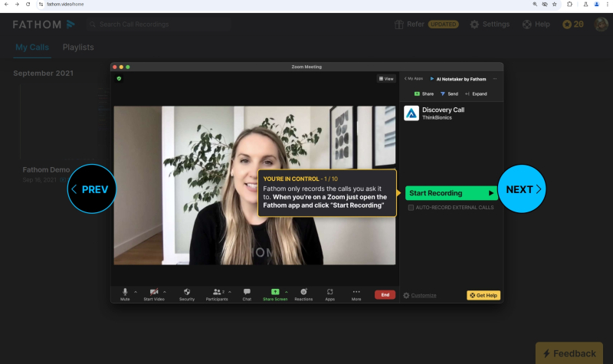The image size is (613, 364).
Task: Go to previous step with PREV
Action: pyautogui.click(x=92, y=189)
